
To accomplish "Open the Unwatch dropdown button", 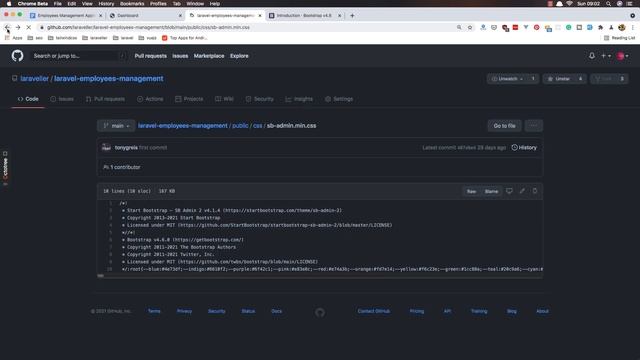I will point(507,79).
